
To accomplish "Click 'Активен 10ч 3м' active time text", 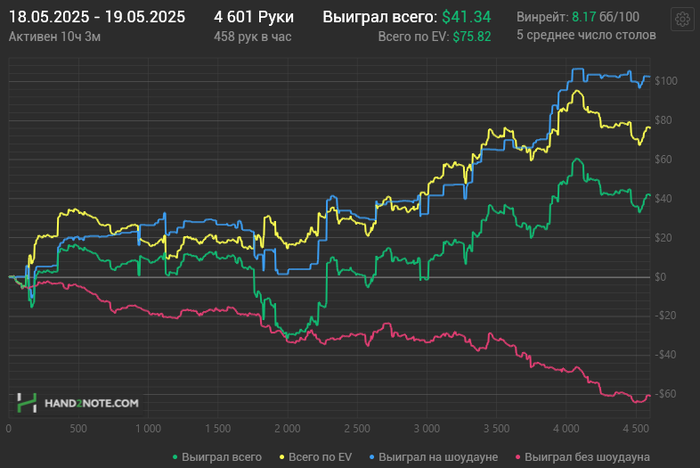I will tap(54, 37).
